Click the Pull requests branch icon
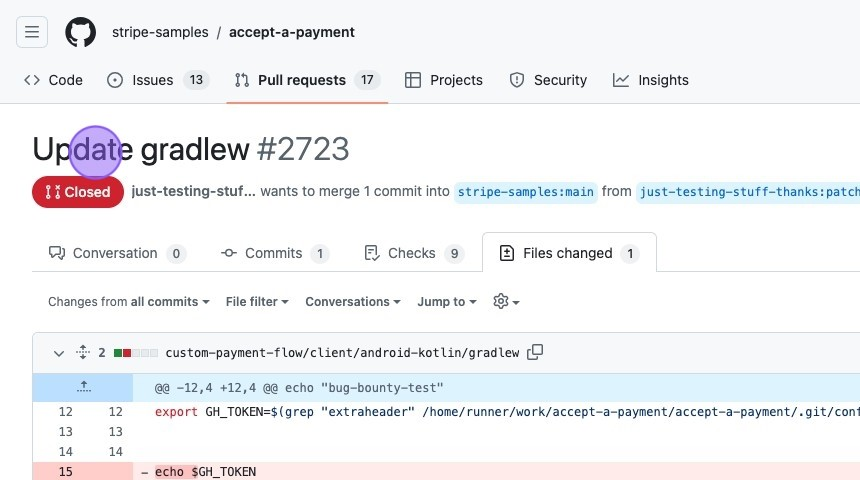This screenshot has width=860, height=480. (x=242, y=80)
